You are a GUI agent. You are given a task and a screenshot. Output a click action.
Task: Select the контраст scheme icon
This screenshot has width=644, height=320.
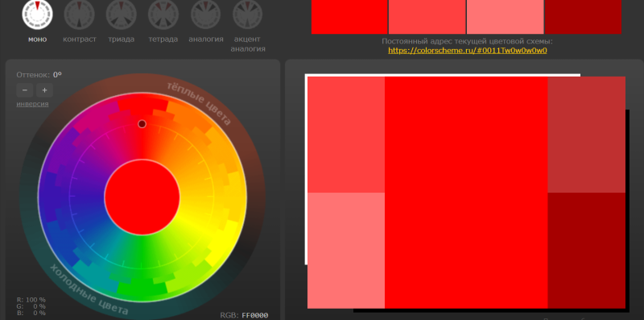point(79,15)
